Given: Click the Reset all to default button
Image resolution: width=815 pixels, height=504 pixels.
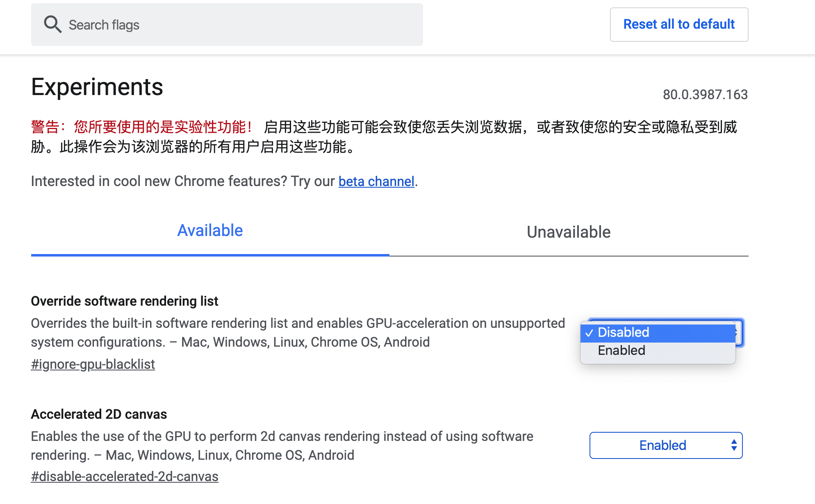Looking at the screenshot, I should (679, 24).
